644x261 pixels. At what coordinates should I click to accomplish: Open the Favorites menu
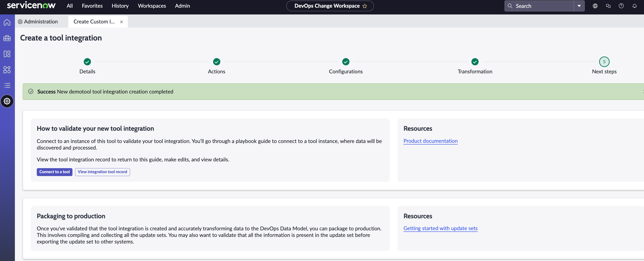[92, 6]
